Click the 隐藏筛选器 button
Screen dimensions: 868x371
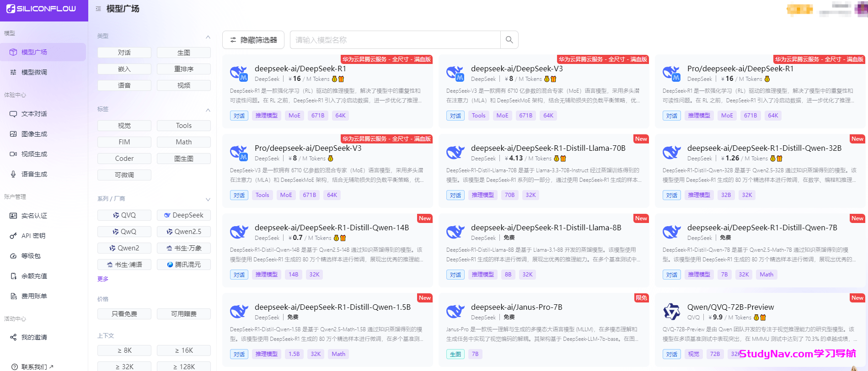point(253,40)
